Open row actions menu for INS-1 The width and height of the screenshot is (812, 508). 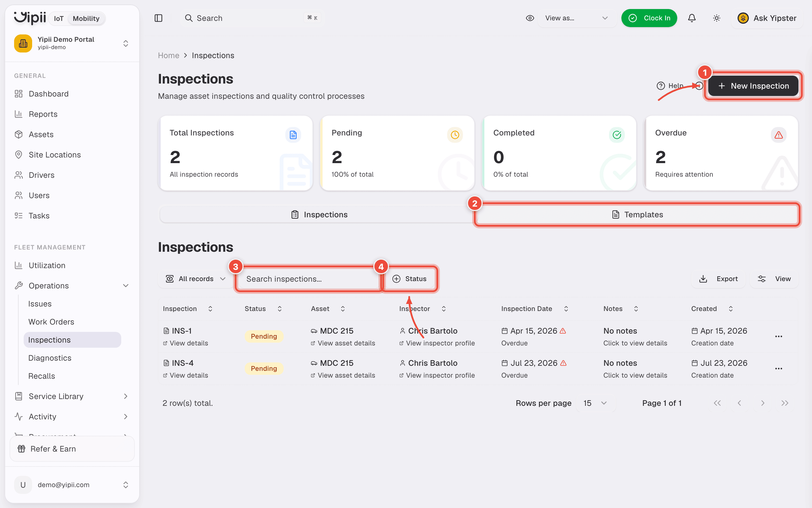tap(778, 336)
